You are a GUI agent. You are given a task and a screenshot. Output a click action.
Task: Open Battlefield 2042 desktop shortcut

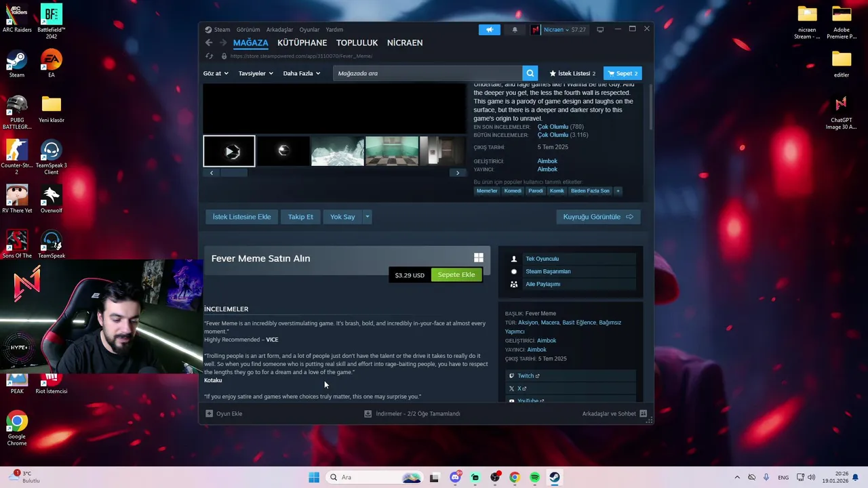[x=51, y=21]
